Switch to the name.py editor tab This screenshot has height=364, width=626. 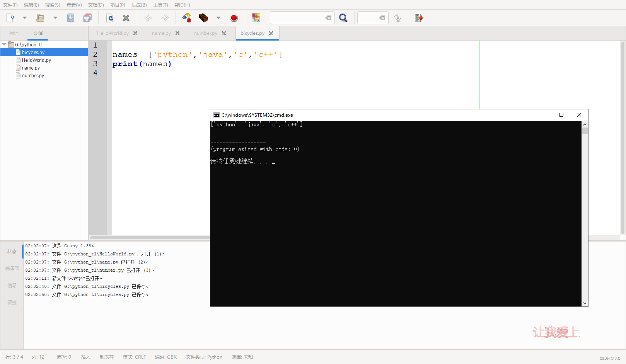(x=161, y=33)
